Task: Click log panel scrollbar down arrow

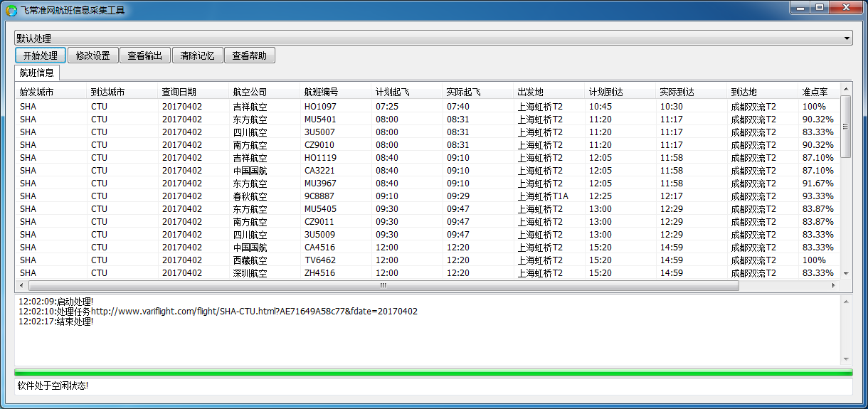Action: (x=846, y=358)
